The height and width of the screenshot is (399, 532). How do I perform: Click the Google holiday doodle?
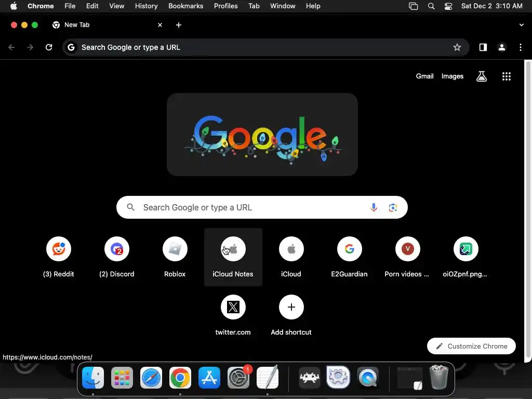pos(262,135)
